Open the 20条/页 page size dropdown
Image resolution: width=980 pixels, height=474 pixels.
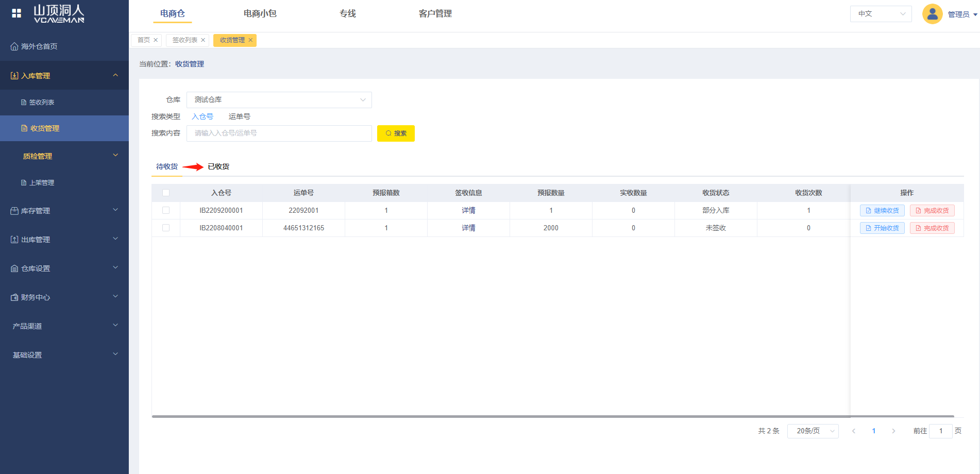(813, 431)
